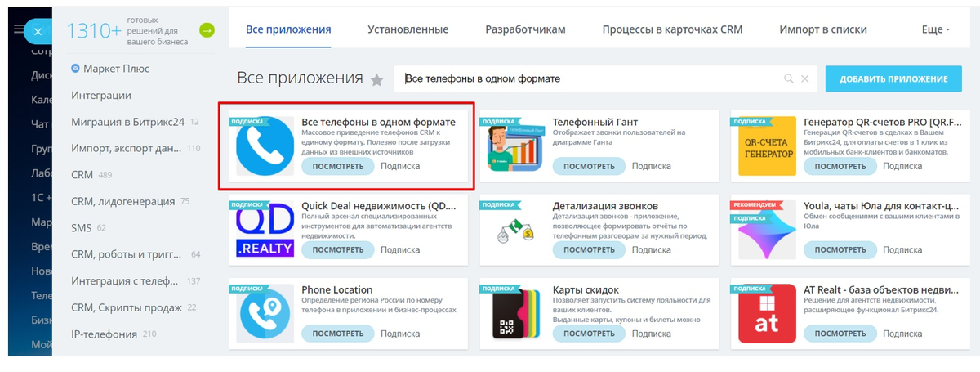Viewport: 980px width, 372px height.
Task: Switch to Импорт в списки tab
Action: (823, 29)
